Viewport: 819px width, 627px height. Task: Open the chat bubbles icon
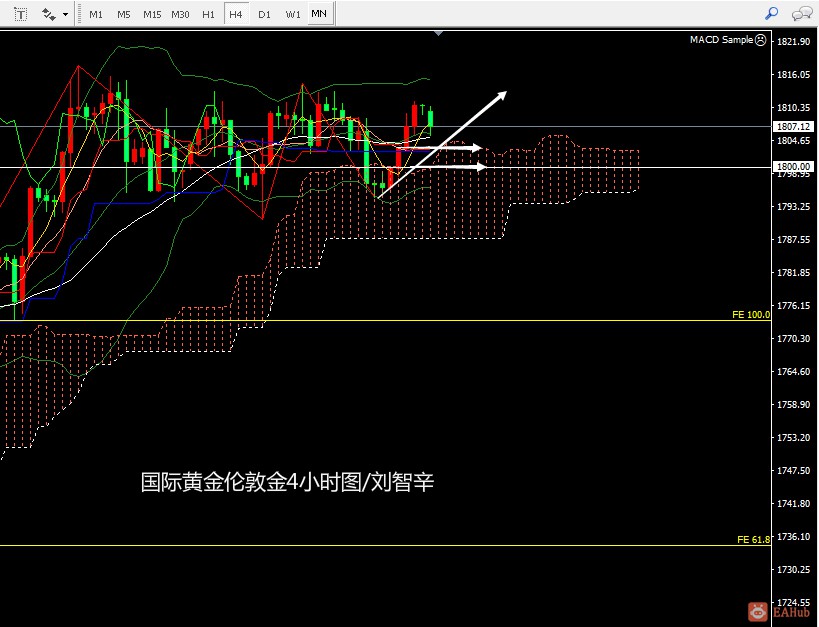tap(801, 14)
